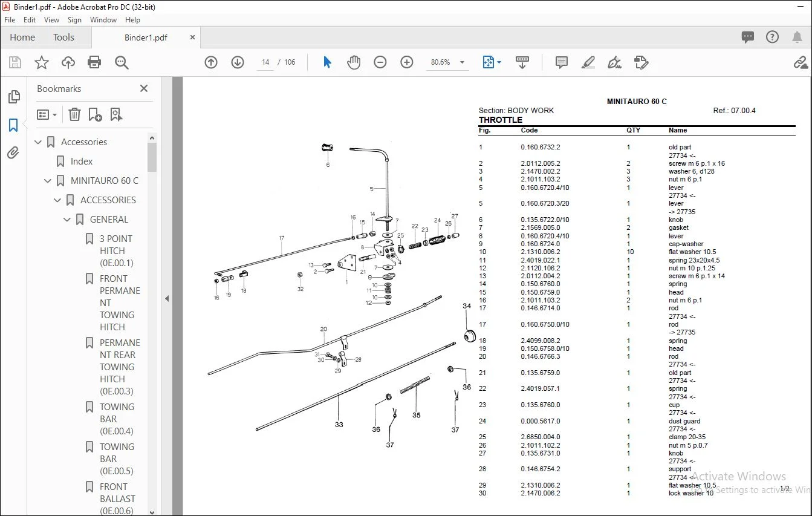Viewport: 812px width, 516px height.
Task: Open the chat notifications icon
Action: [748, 38]
